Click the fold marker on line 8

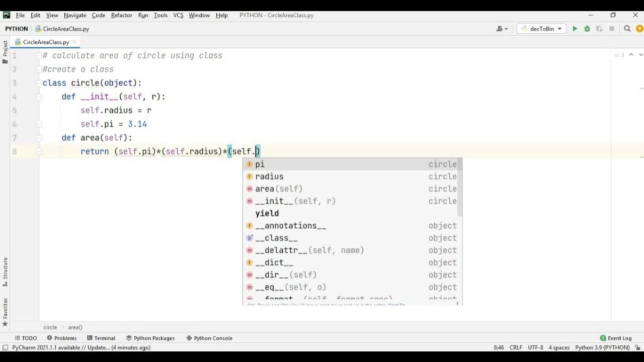point(39,151)
